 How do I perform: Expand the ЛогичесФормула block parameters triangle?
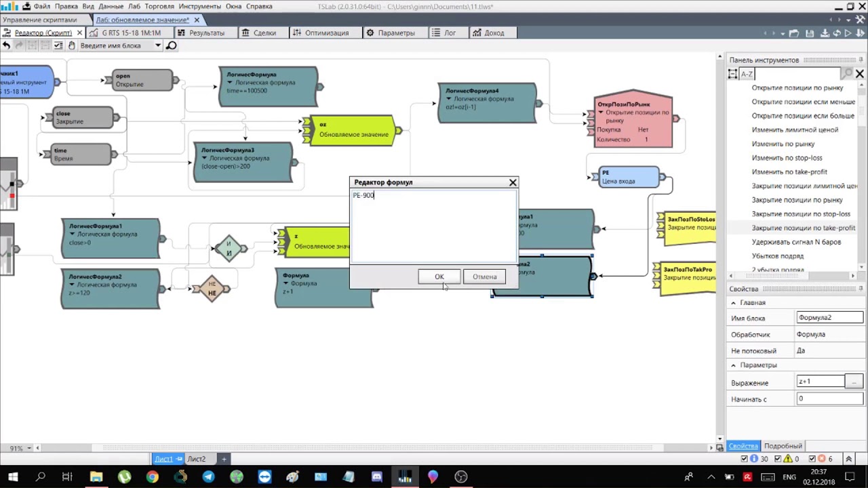pyautogui.click(x=230, y=83)
